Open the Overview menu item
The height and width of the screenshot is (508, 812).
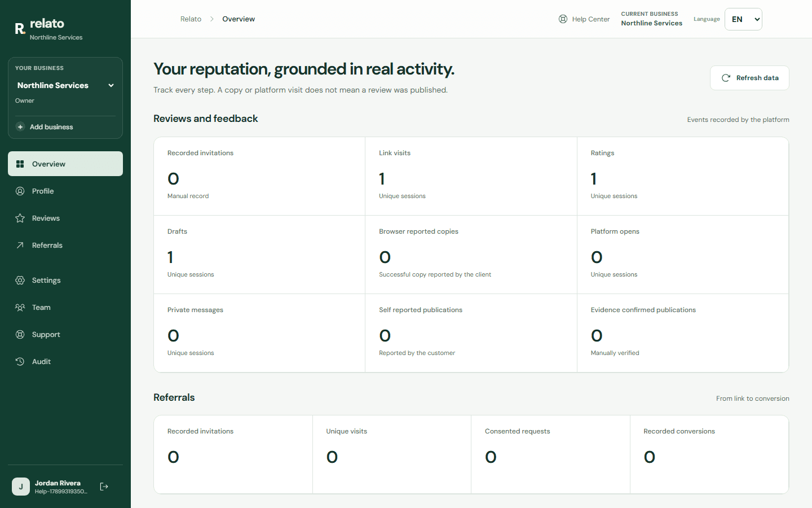coord(65,164)
